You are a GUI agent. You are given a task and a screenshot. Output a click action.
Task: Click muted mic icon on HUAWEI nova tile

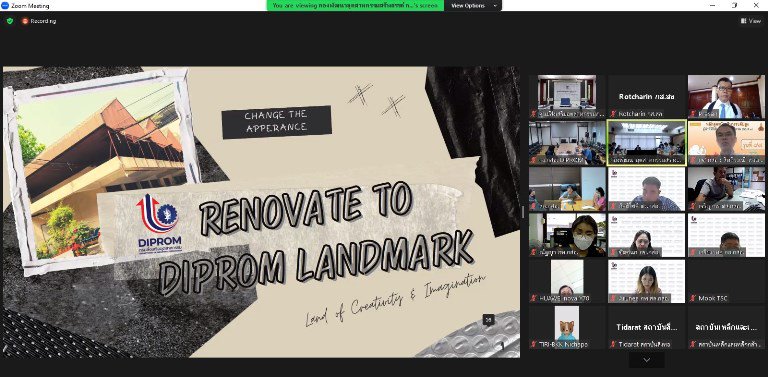[x=534, y=298]
